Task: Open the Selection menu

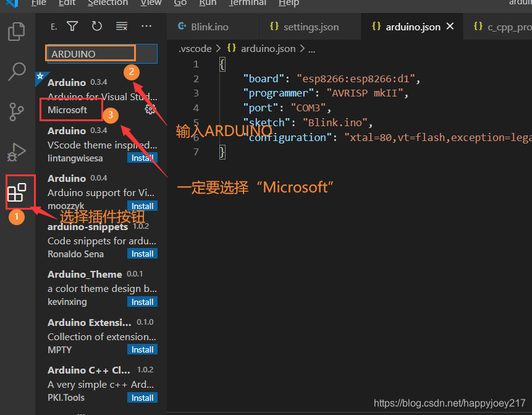Action: 108,2
